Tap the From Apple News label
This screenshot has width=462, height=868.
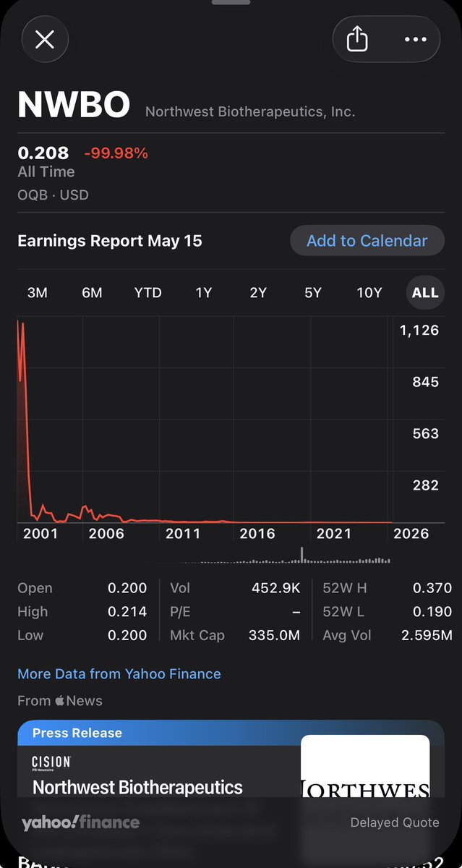60,700
